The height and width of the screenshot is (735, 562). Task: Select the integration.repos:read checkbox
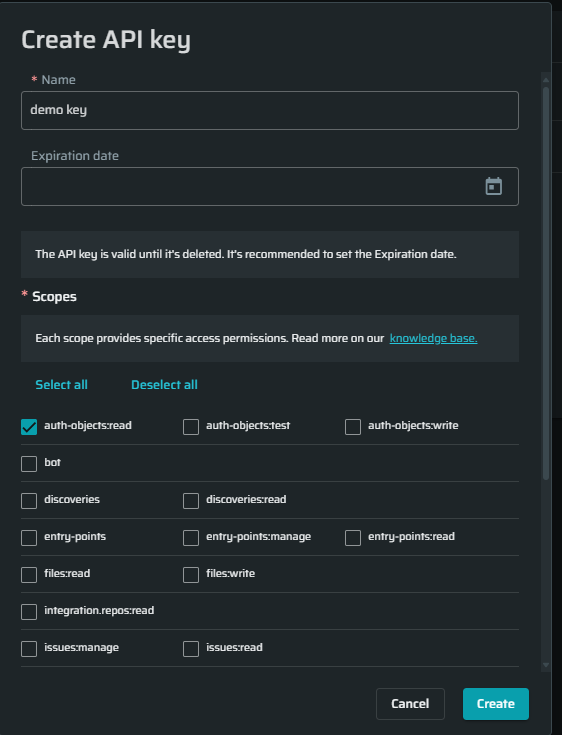coord(29,612)
